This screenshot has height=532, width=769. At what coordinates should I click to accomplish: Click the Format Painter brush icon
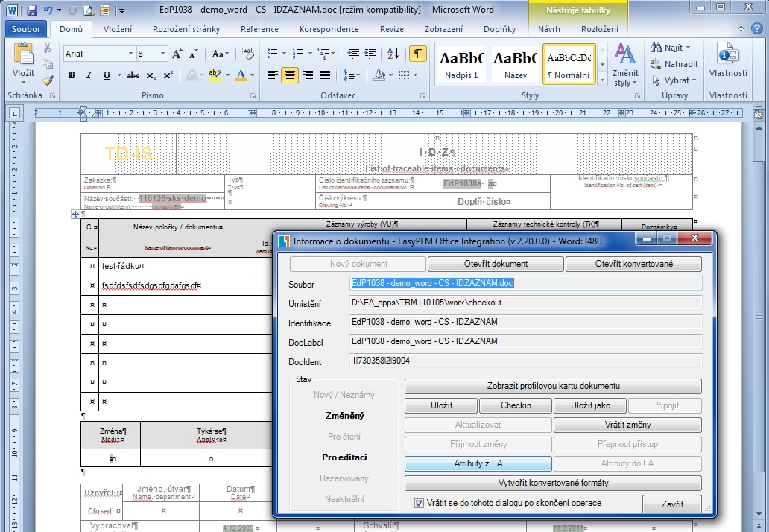47,80
